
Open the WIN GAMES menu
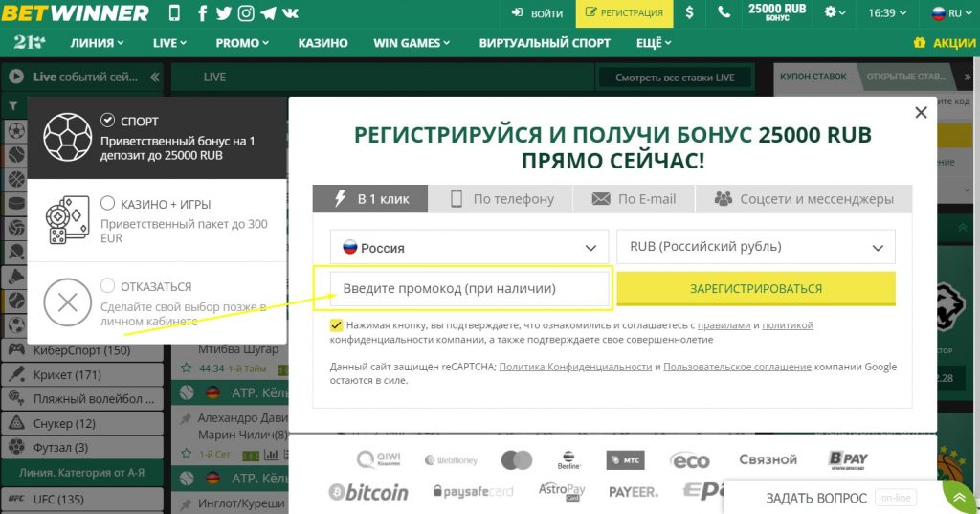(x=412, y=43)
